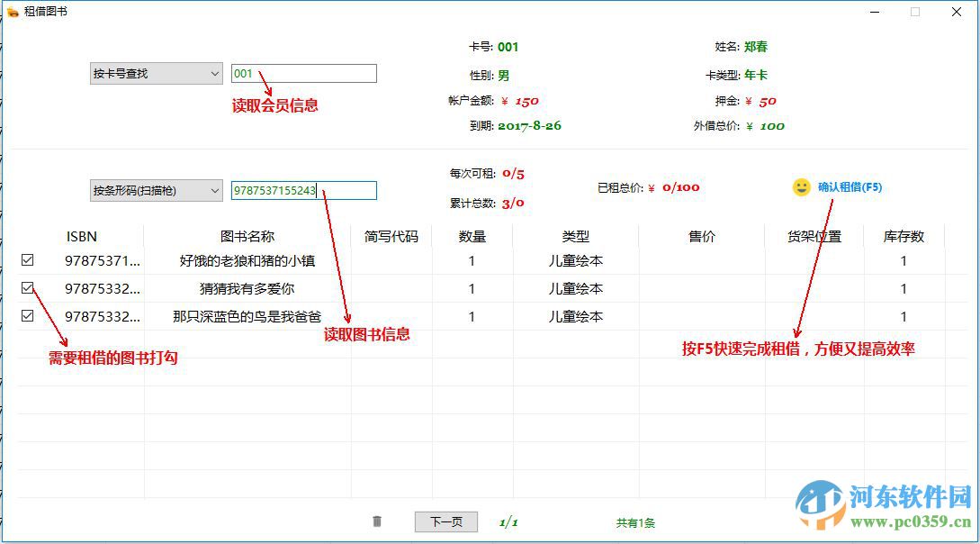This screenshot has width=980, height=544.
Task: Expand the member search method combo box arrow
Action: click(x=214, y=73)
